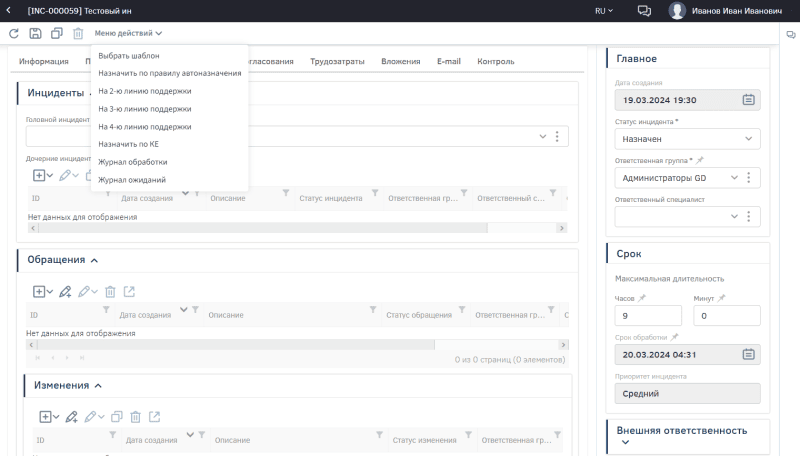Click the copy icon in Изменения toolbar
This screenshot has height=456, width=800.
pyautogui.click(x=116, y=416)
